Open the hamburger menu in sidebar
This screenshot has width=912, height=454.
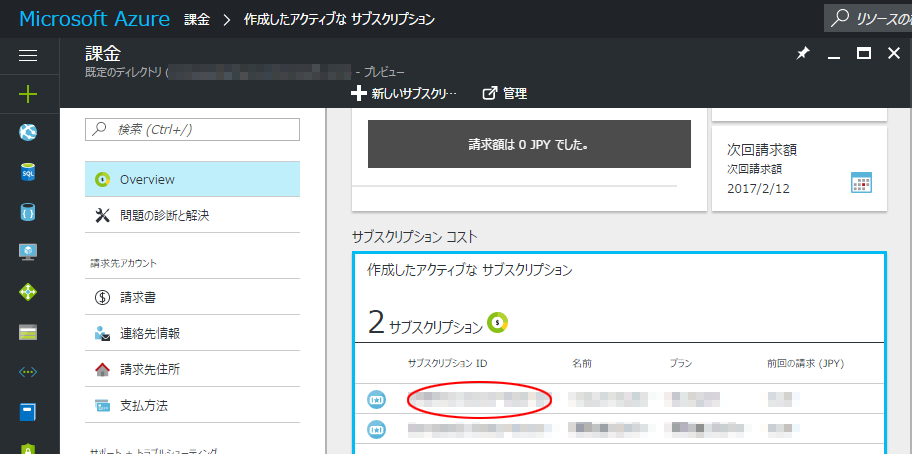(28, 56)
